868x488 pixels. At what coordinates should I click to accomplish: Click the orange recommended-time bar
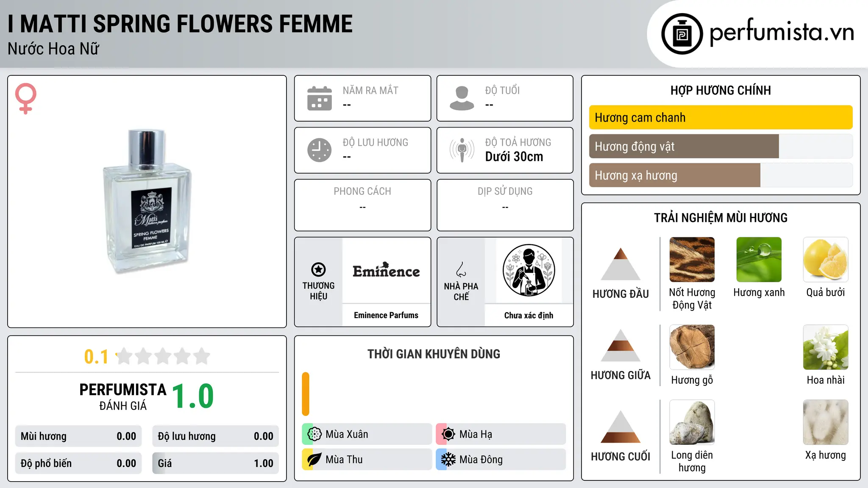(306, 394)
